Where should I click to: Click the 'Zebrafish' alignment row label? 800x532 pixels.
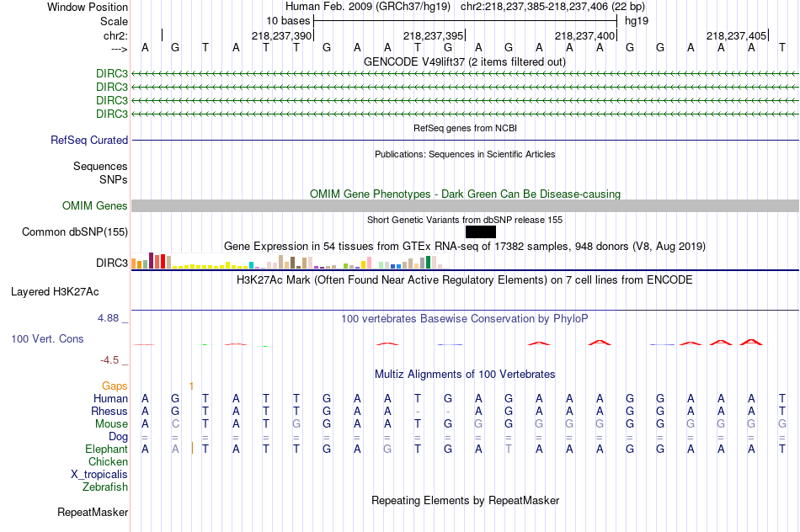point(105,487)
